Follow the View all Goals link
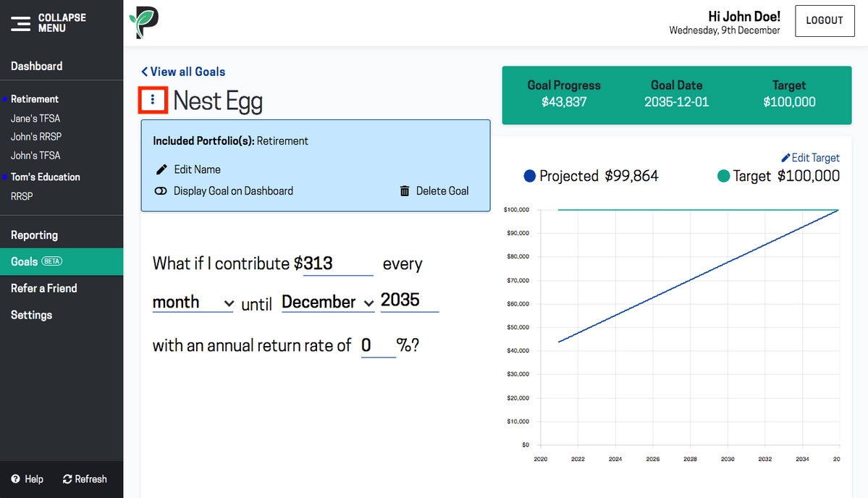 (187, 72)
